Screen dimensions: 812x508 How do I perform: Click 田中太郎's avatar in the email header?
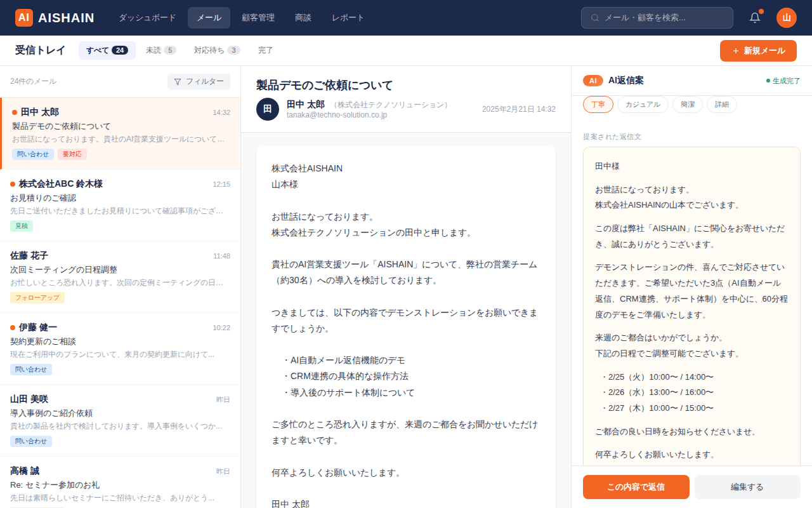tap(268, 109)
